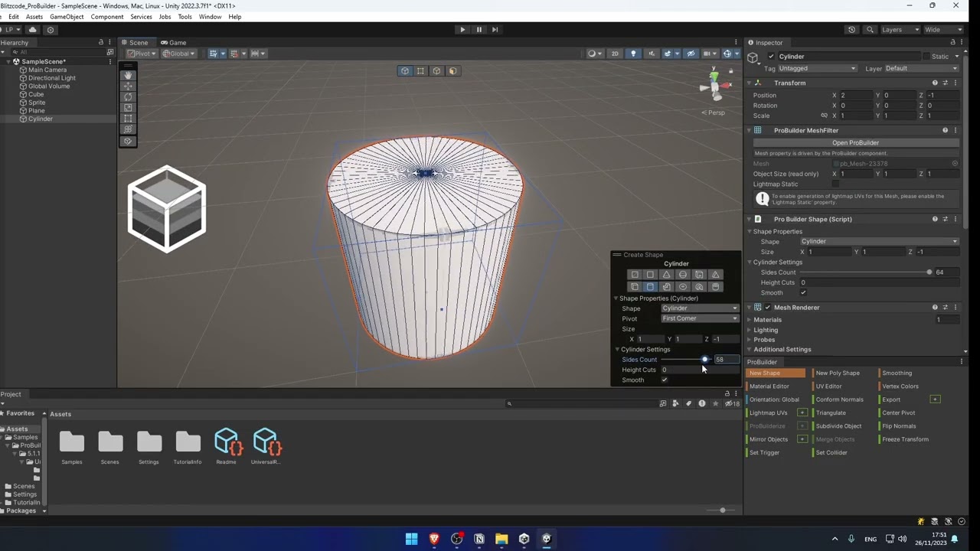Toggle scene lighting lightbulb icon
This screenshot has height=551, width=980.
click(633, 54)
